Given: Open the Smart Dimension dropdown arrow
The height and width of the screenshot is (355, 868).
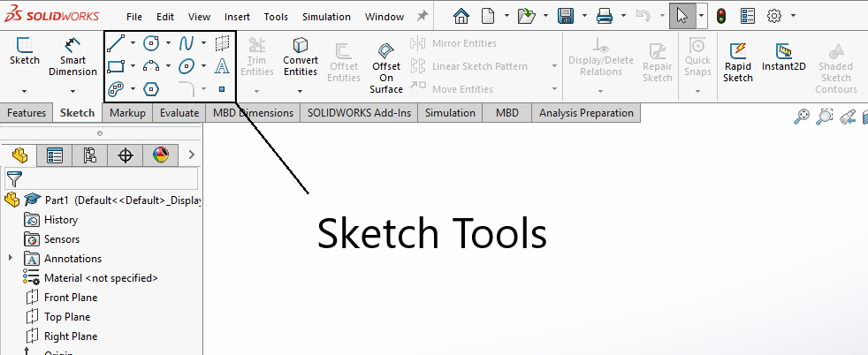Looking at the screenshot, I should click(x=72, y=91).
